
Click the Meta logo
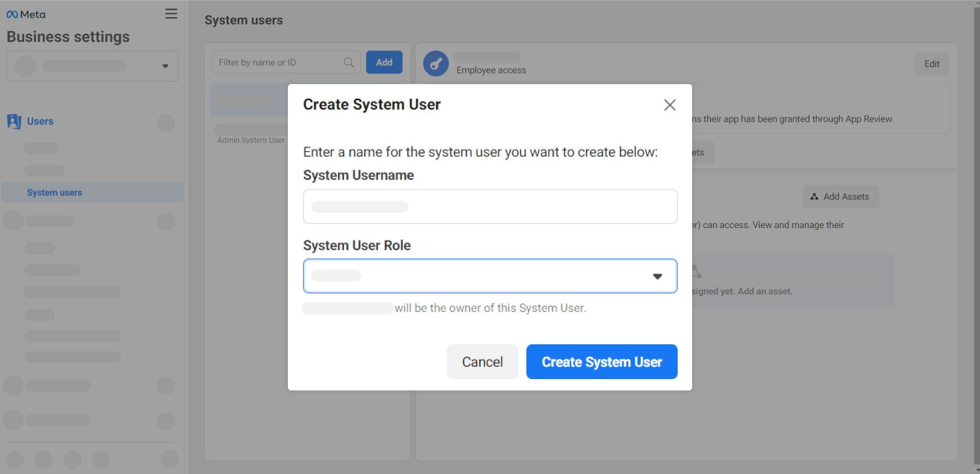(x=26, y=15)
